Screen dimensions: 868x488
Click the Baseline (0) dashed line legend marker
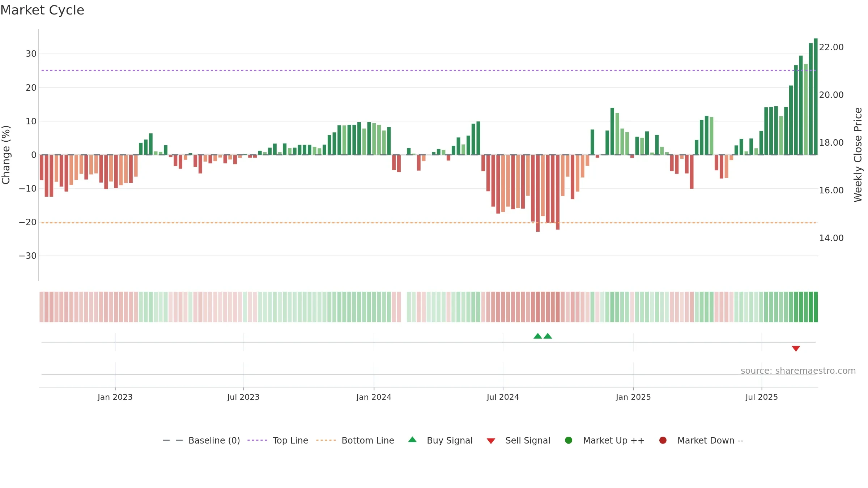point(173,440)
